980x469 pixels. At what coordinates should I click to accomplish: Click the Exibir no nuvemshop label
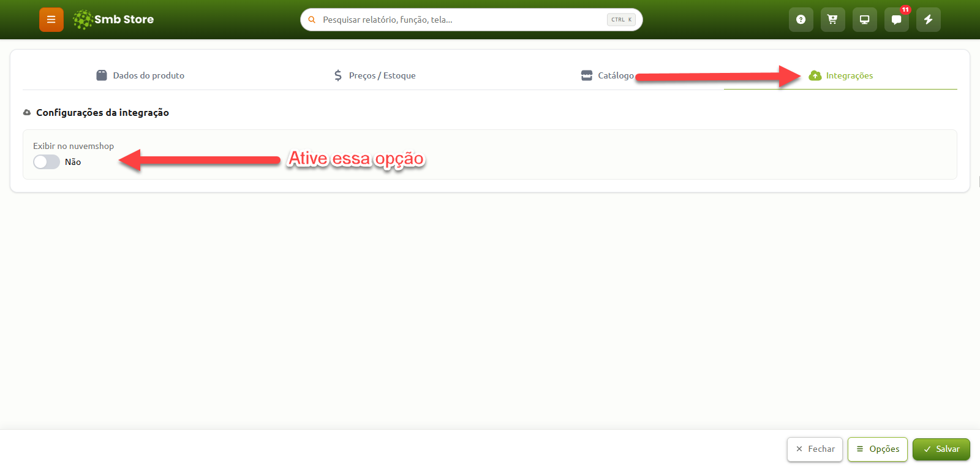73,146
